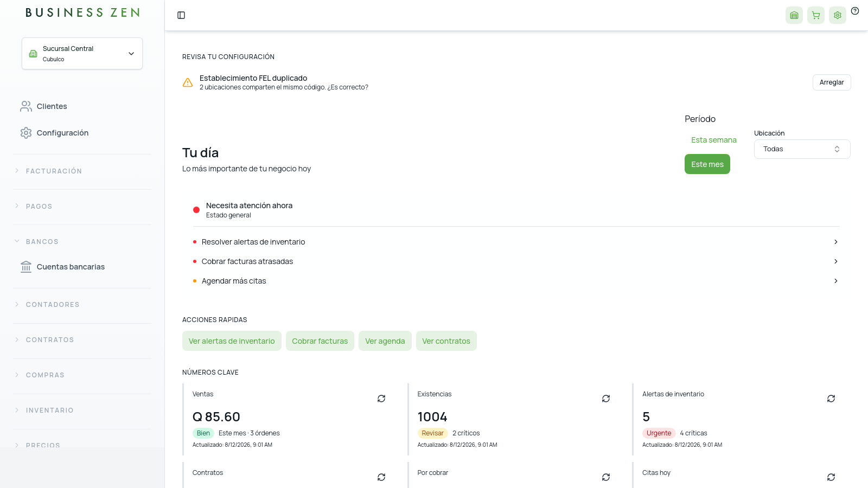The height and width of the screenshot is (488, 868).
Task: Open the warehouse icon in the top bar
Action: (x=794, y=15)
